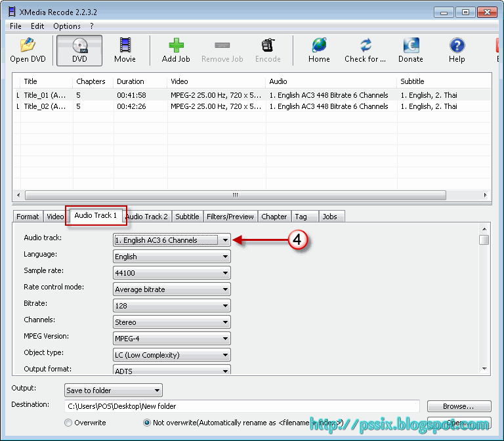
Task: Switch to the Format tab
Action: (28, 217)
